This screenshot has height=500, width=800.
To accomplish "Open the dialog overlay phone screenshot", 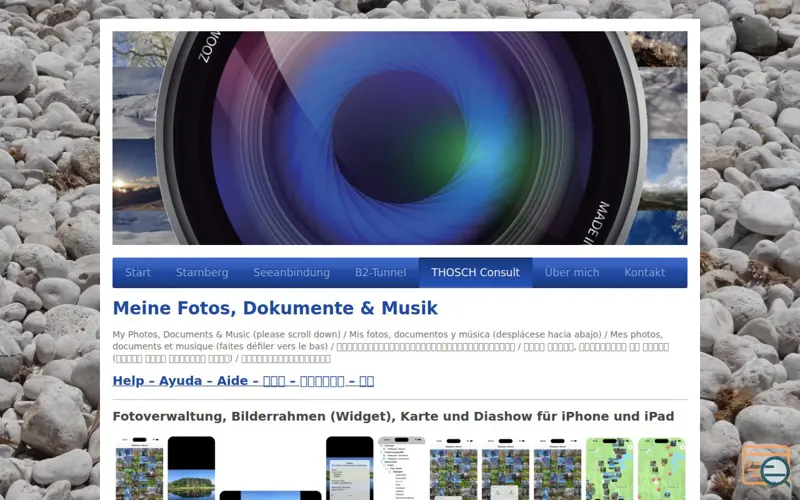I will [350, 468].
